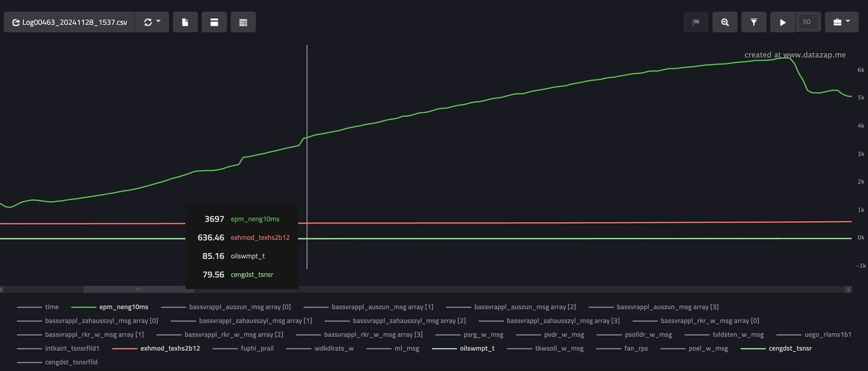Image resolution: width=868 pixels, height=371 pixels.
Task: Toggle bassvrappl_auszun_msg array [0] series
Action: [x=226, y=307]
